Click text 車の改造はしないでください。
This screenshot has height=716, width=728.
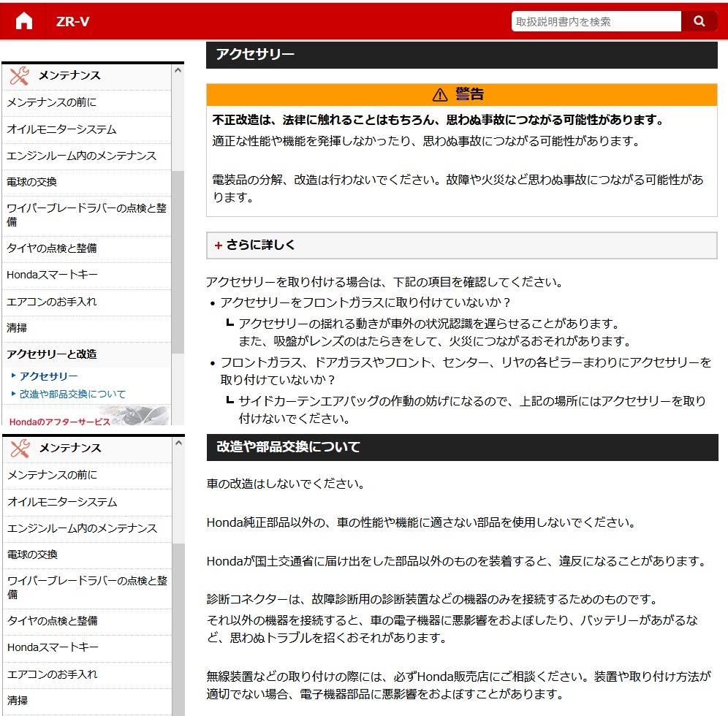point(286,484)
